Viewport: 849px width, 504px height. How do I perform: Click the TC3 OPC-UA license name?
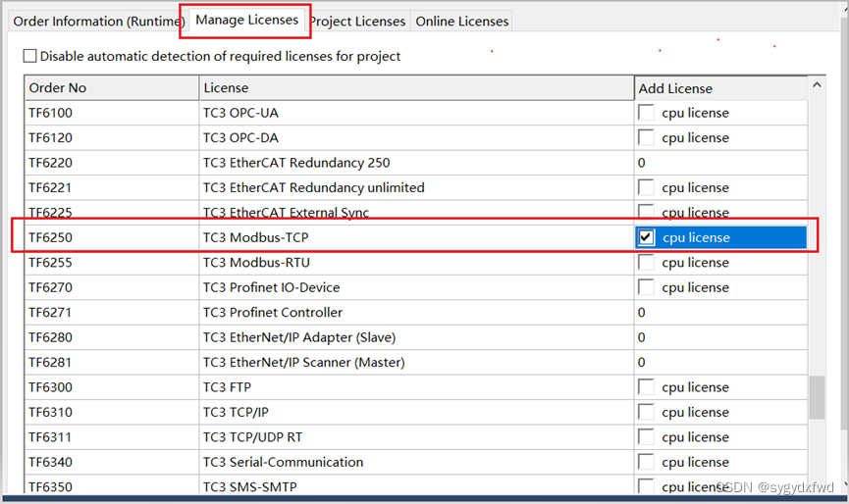click(240, 113)
